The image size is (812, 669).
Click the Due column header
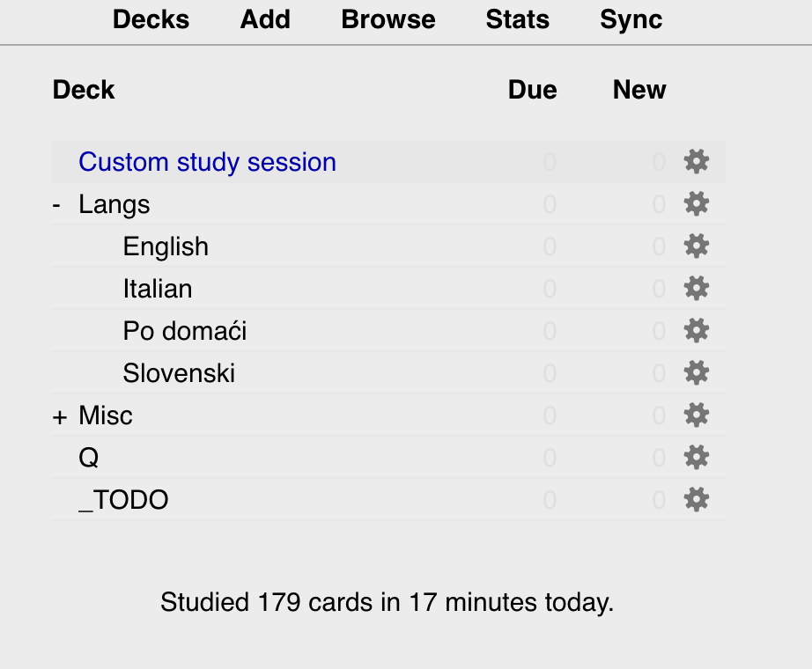[x=532, y=89]
